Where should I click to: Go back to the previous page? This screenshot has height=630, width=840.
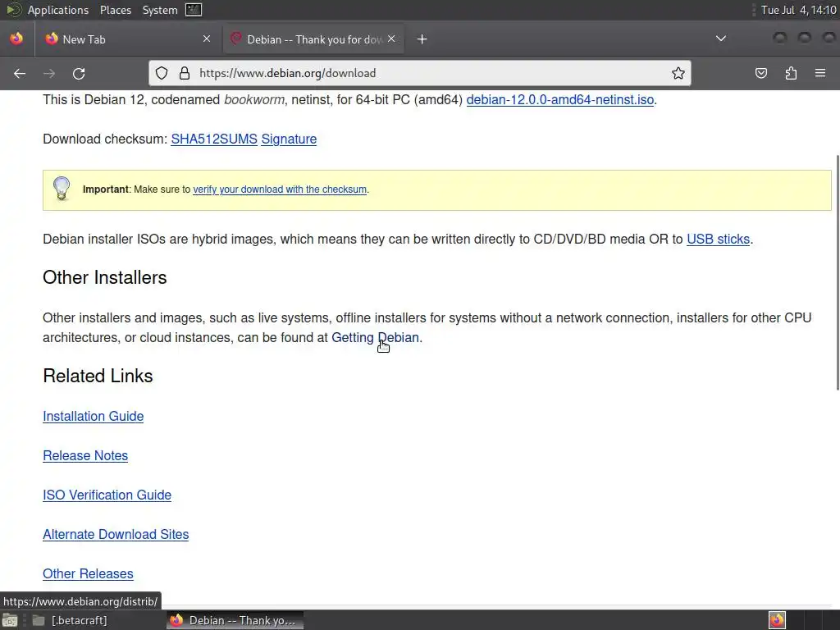pos(20,73)
